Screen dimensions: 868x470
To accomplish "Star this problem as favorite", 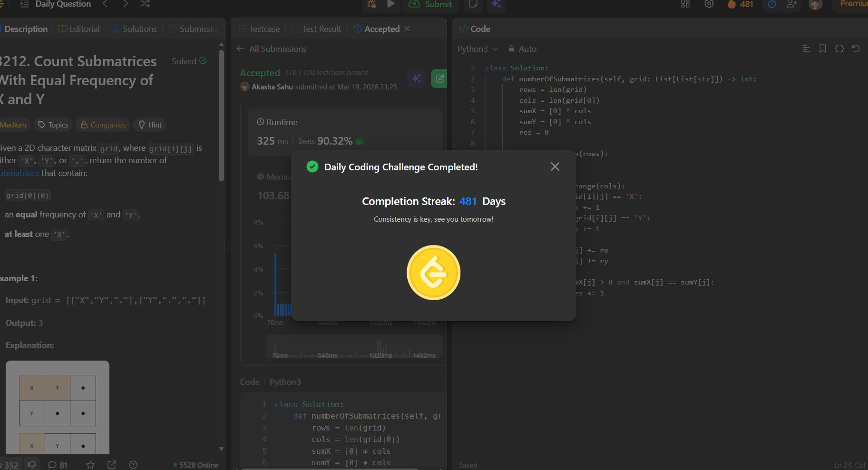I will tap(90, 465).
